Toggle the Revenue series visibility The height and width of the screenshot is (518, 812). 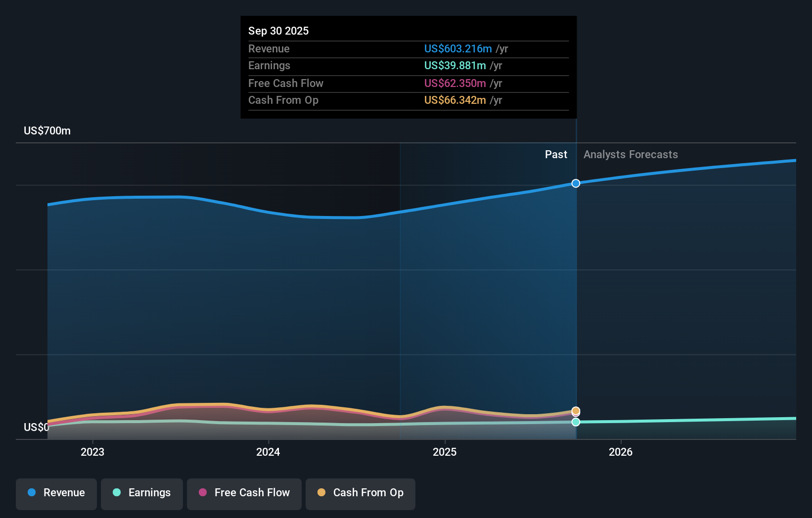tap(56, 493)
